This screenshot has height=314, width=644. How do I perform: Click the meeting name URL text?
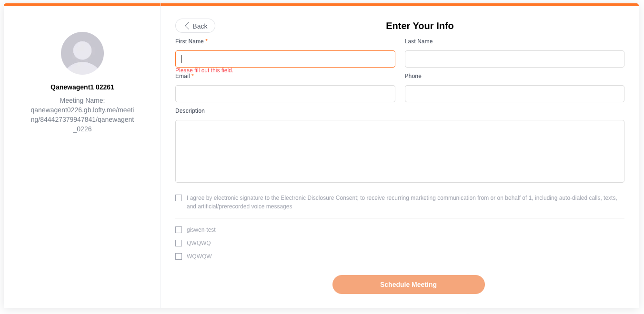click(x=82, y=115)
